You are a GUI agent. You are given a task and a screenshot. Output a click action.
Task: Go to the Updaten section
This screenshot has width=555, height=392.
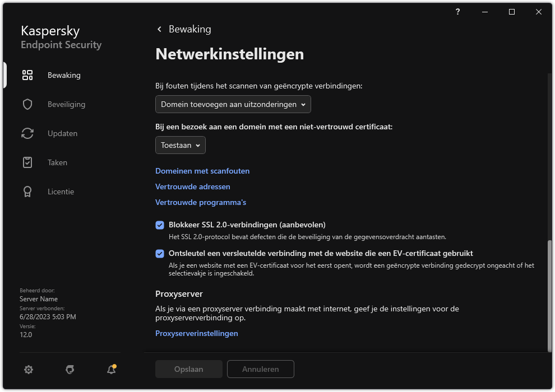pos(62,133)
